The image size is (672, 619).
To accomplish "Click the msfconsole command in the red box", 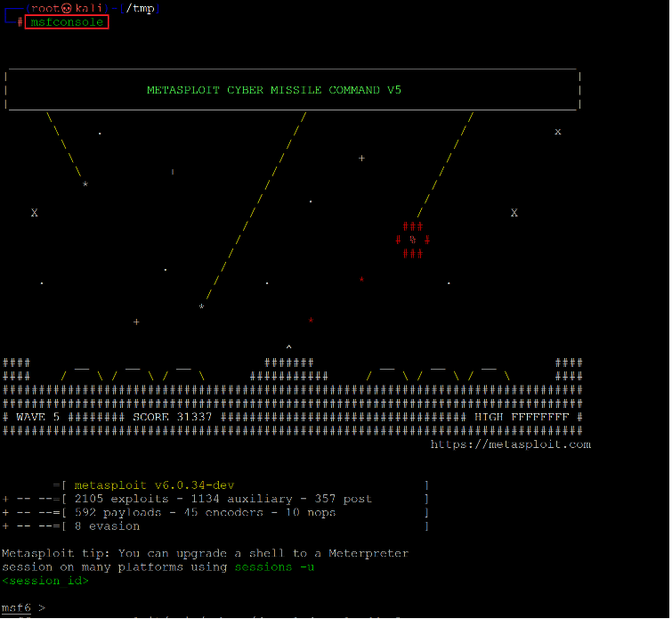I will (x=67, y=21).
